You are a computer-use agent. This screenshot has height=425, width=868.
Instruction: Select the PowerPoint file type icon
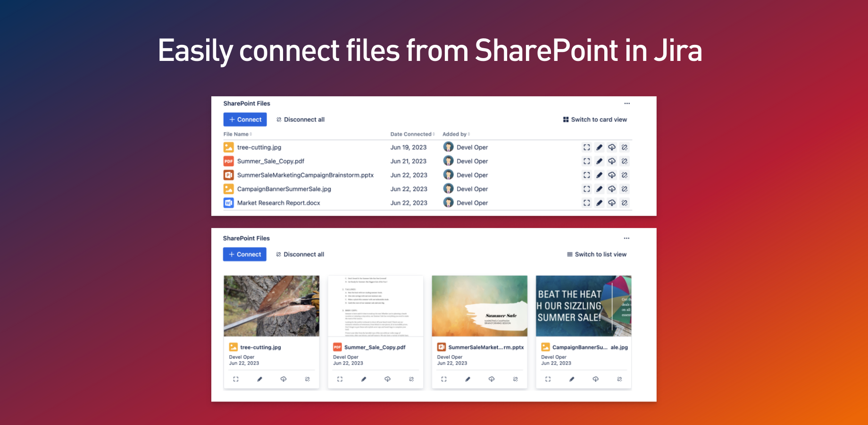pos(228,175)
